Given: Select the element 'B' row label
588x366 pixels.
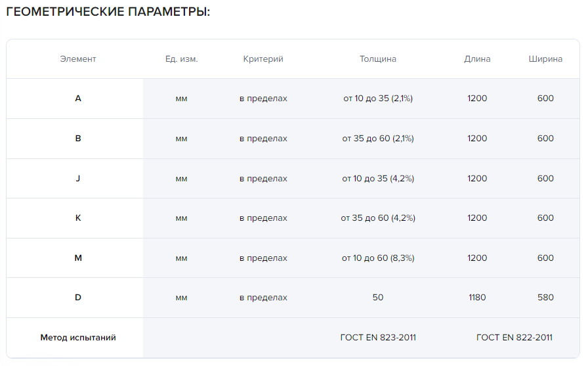Looking at the screenshot, I should 78,139.
